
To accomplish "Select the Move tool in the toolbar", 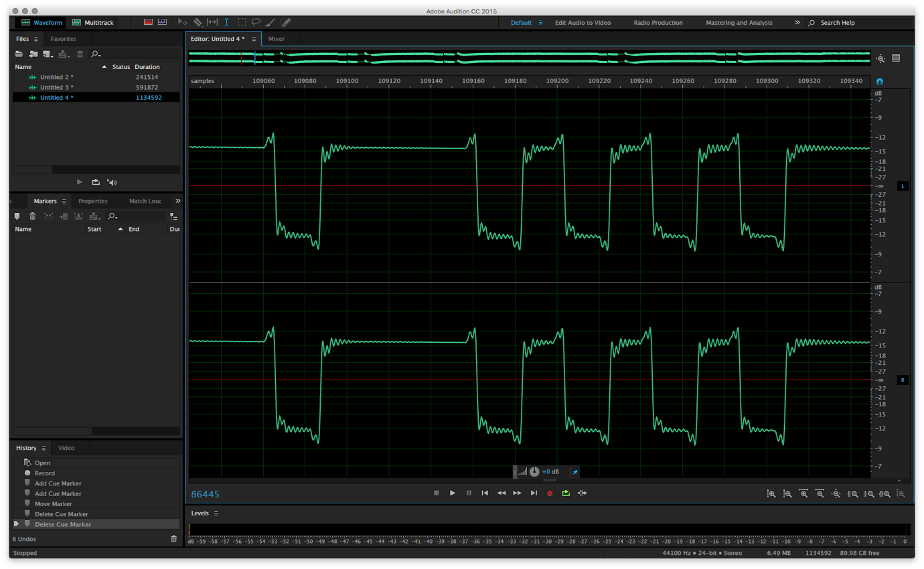I will point(183,22).
